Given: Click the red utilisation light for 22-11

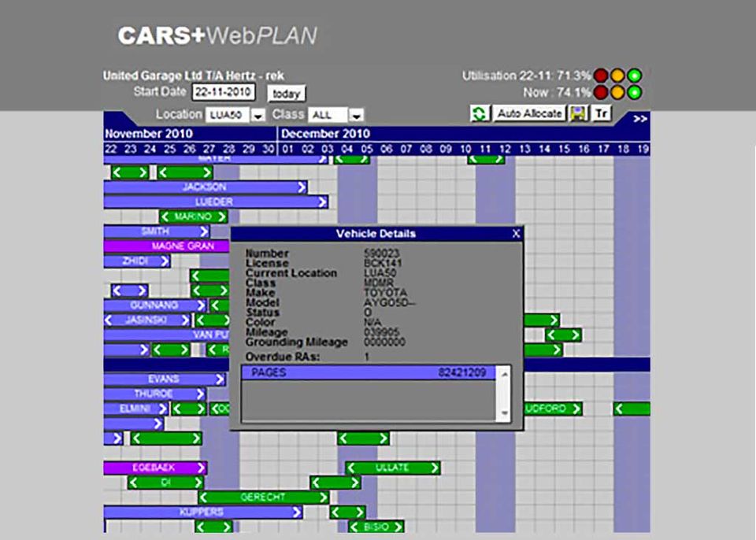Looking at the screenshot, I should click(601, 76).
